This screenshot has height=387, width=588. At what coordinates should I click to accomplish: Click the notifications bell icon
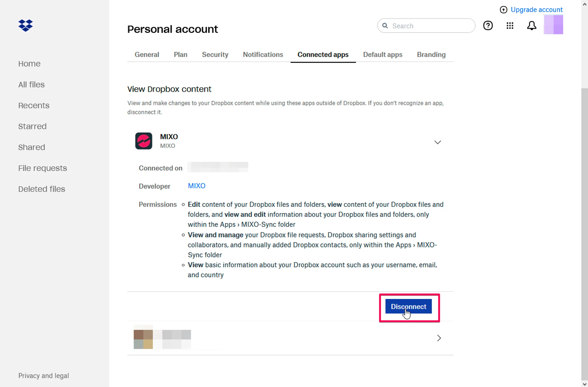tap(531, 26)
